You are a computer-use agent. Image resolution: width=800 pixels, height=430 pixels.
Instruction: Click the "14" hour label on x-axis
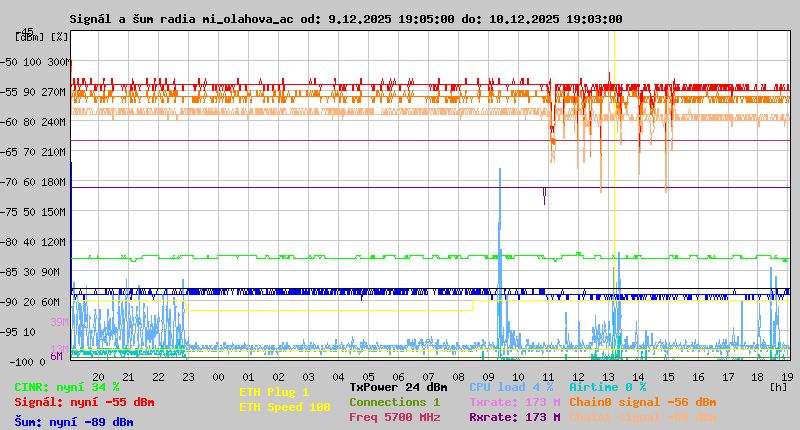(x=638, y=377)
